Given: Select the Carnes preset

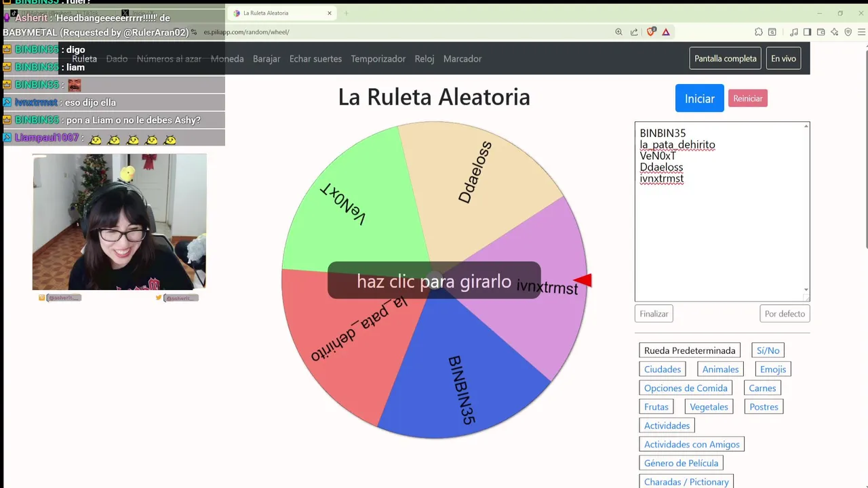Looking at the screenshot, I should coord(762,388).
